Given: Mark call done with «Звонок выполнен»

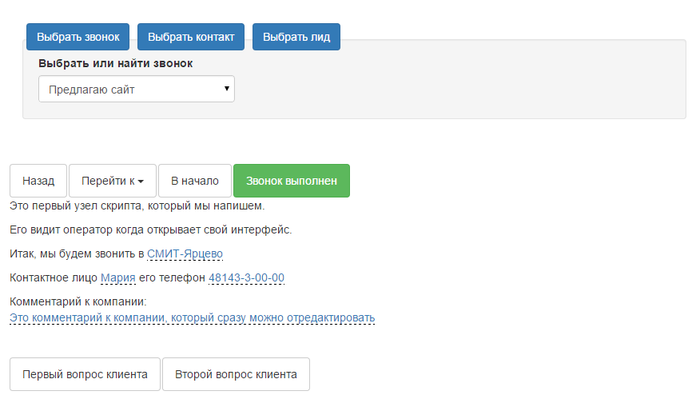Looking at the screenshot, I should tap(291, 181).
